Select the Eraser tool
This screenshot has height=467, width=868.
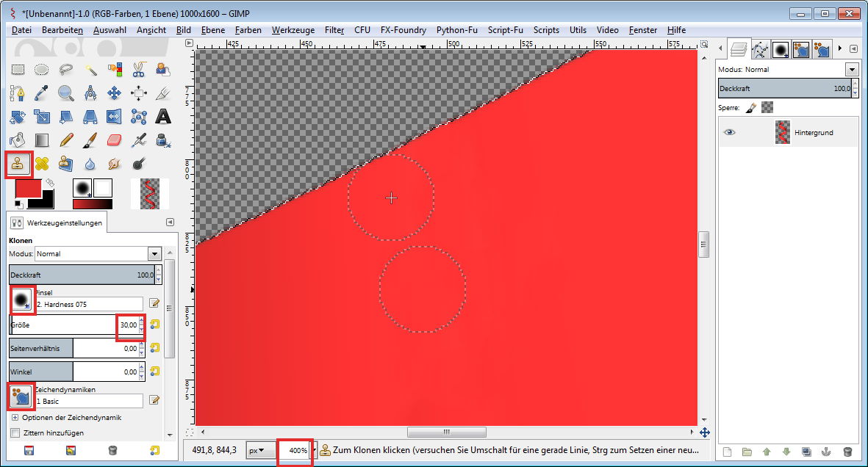point(115,140)
